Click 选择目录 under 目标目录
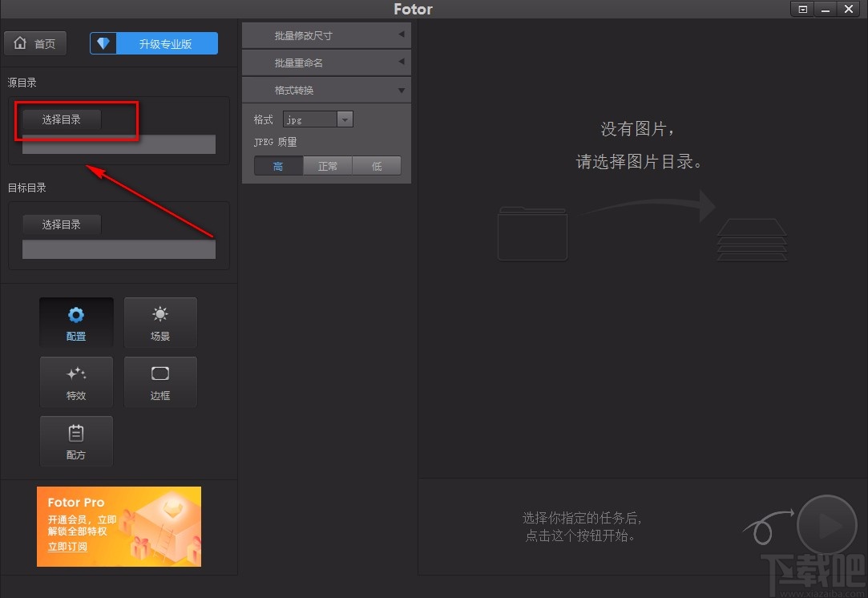This screenshot has width=868, height=598. tap(62, 224)
